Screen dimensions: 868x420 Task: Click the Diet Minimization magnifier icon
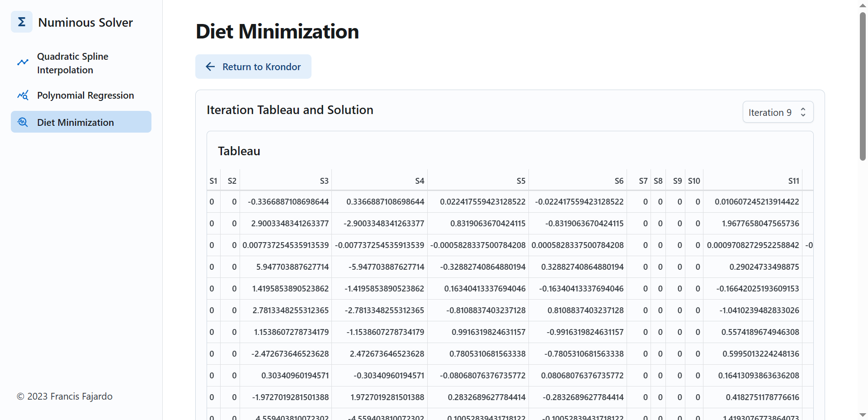click(23, 122)
